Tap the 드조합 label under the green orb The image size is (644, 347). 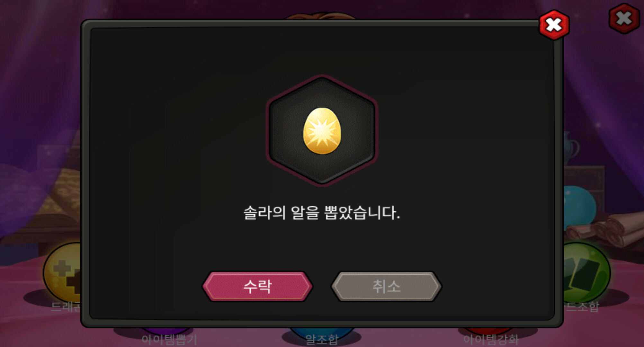click(582, 307)
